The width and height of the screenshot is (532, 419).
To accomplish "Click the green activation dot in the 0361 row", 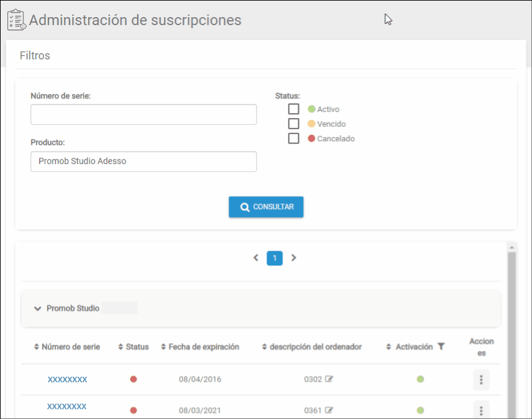I will click(x=420, y=410).
